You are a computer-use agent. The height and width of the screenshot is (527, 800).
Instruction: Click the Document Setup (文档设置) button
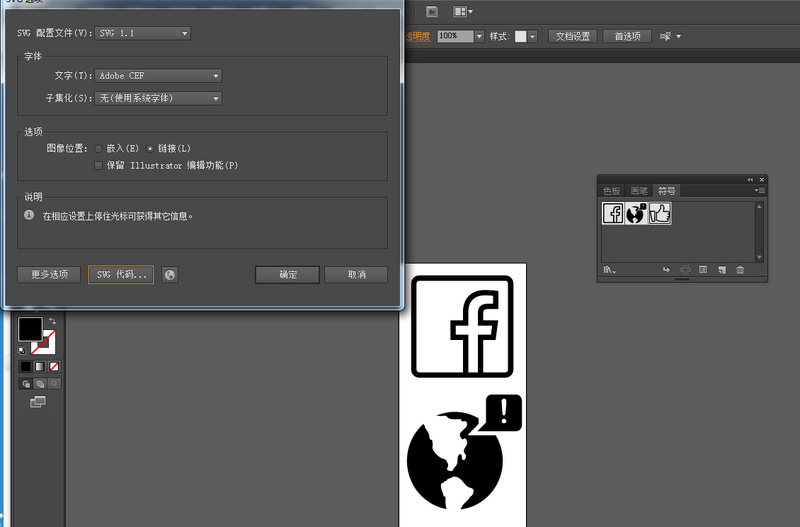point(573,36)
